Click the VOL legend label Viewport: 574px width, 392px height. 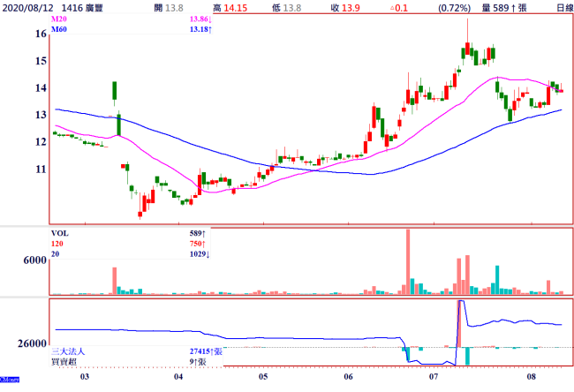(x=60, y=233)
